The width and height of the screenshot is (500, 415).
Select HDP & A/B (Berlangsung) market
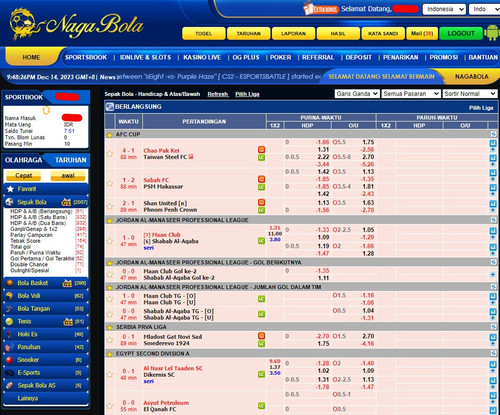tap(41, 211)
